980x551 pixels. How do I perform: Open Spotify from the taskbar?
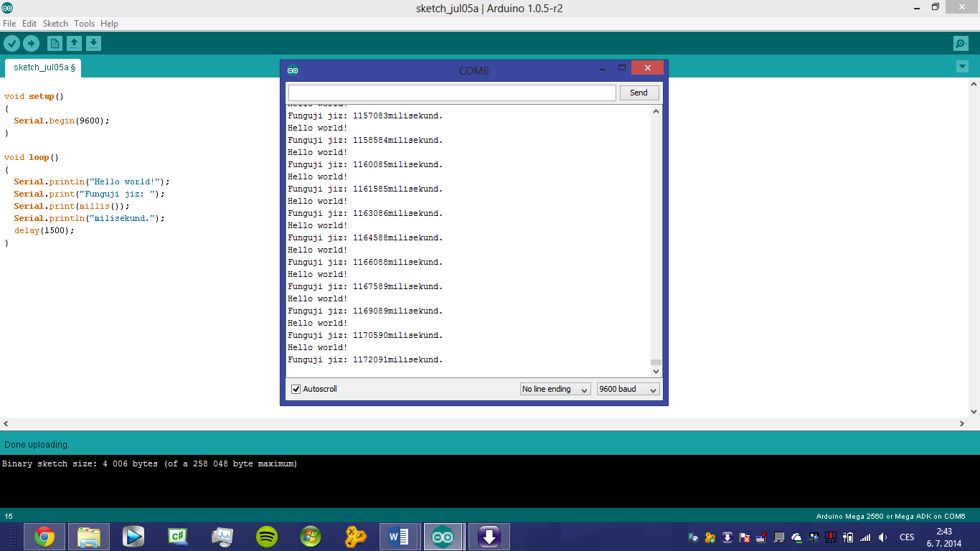(x=265, y=537)
